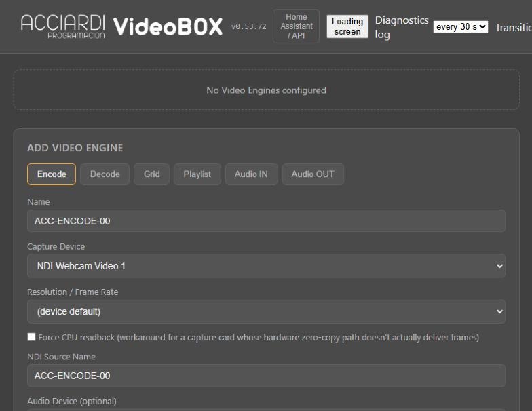Click the 'NDI Source Name' label

tap(61, 357)
